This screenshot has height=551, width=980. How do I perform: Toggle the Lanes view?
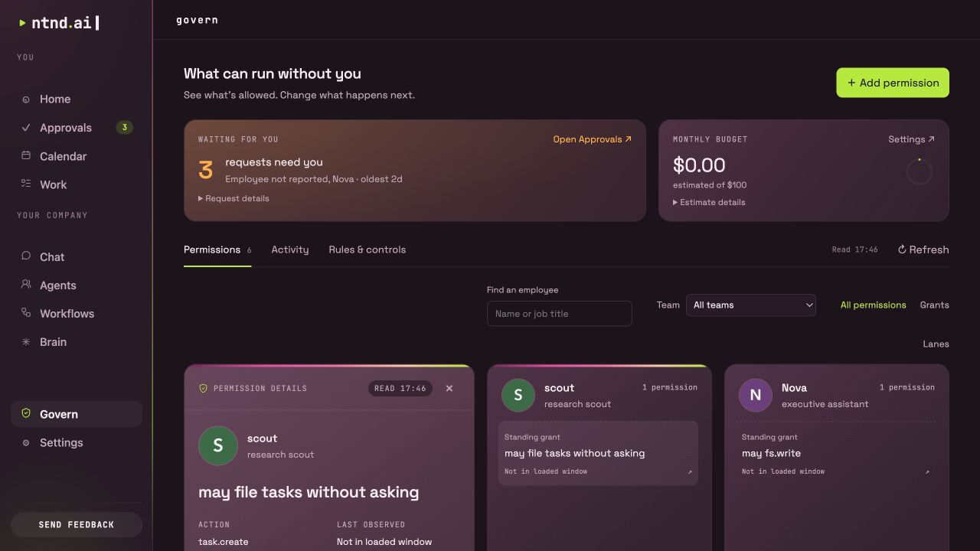[x=936, y=344]
